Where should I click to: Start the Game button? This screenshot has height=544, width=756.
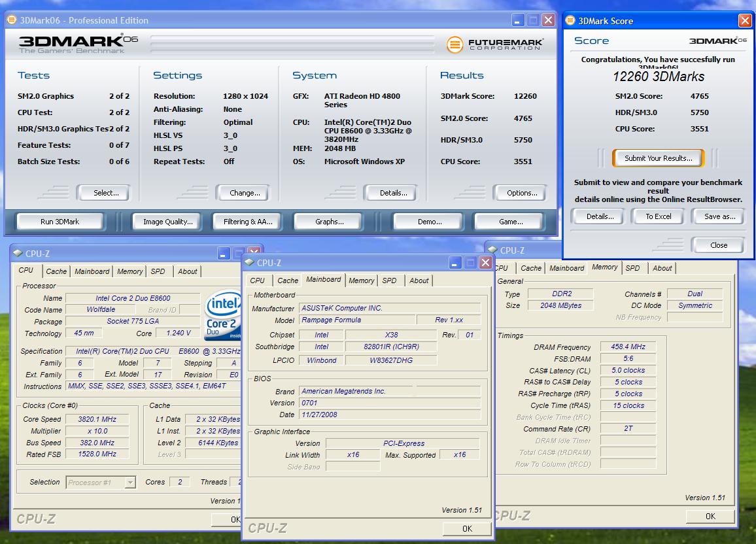pyautogui.click(x=511, y=222)
